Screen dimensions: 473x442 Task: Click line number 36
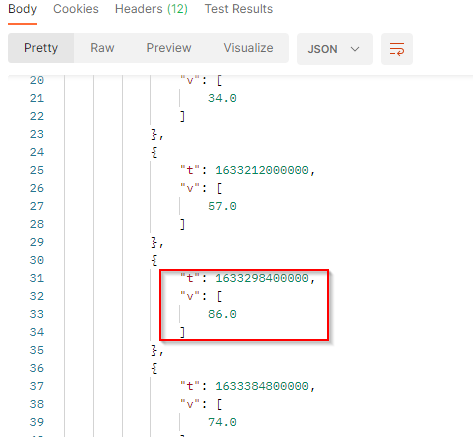pos(37,368)
